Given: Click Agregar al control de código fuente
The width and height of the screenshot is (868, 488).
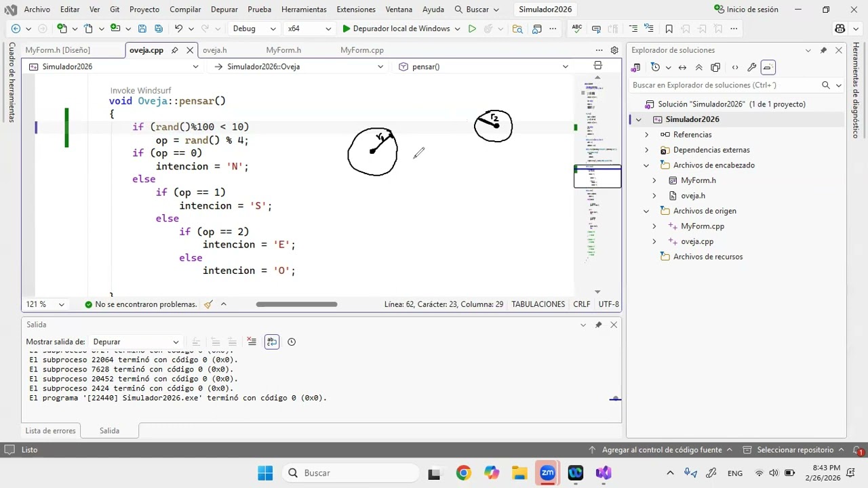Looking at the screenshot, I should (x=661, y=449).
